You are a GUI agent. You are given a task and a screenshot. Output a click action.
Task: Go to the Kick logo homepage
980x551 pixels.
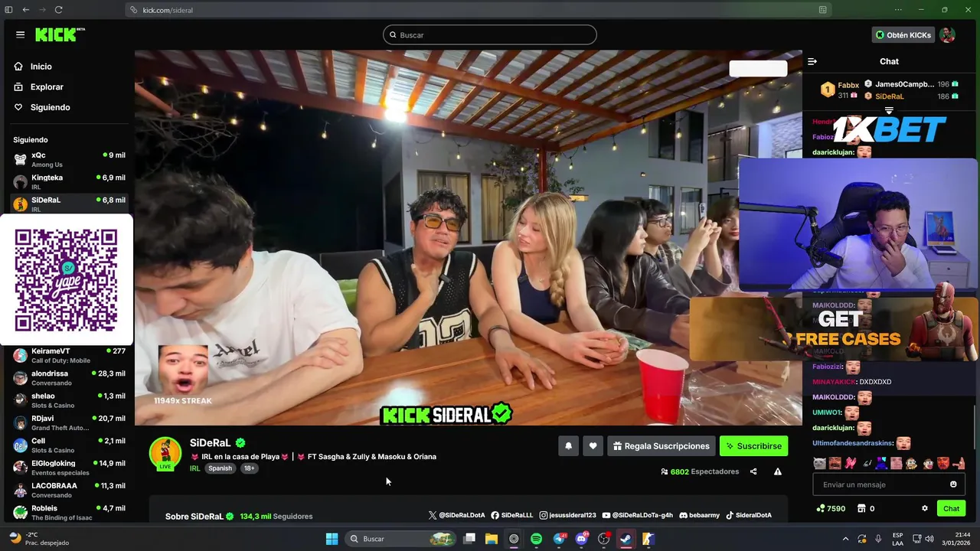(x=60, y=34)
